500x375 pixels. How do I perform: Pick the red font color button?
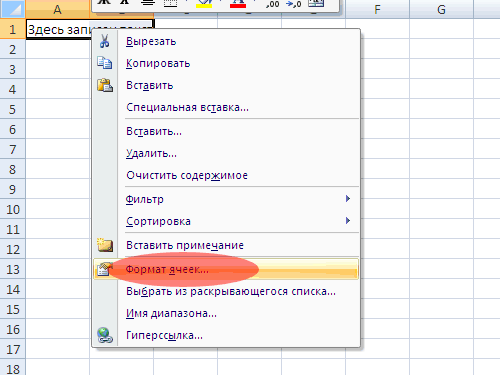coord(238,4)
